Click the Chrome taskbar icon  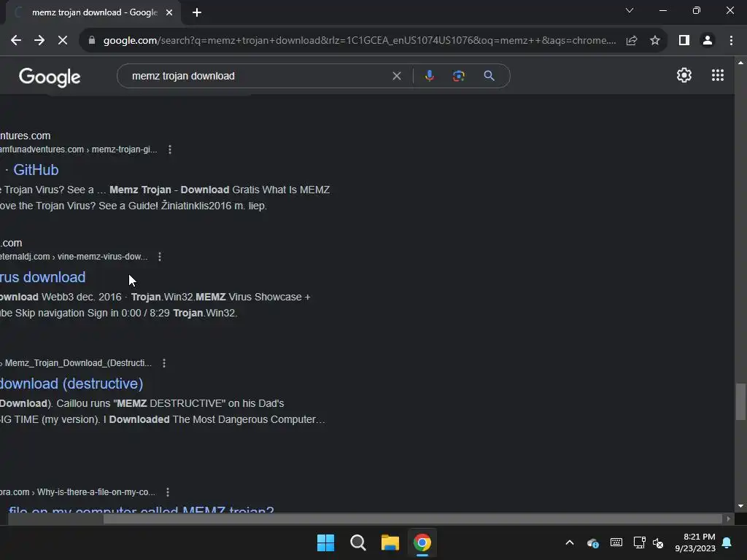pos(422,542)
